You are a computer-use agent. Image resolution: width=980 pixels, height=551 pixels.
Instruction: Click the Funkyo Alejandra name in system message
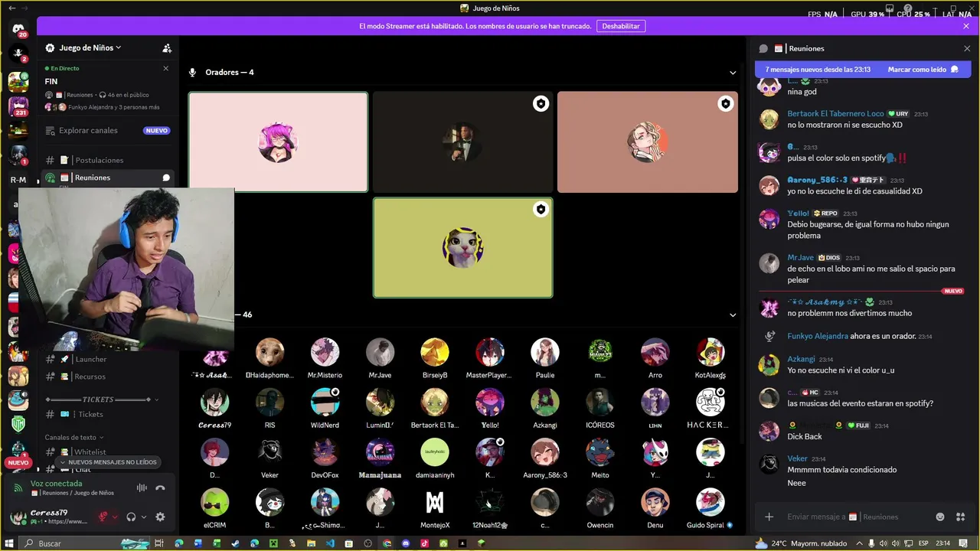(x=818, y=336)
